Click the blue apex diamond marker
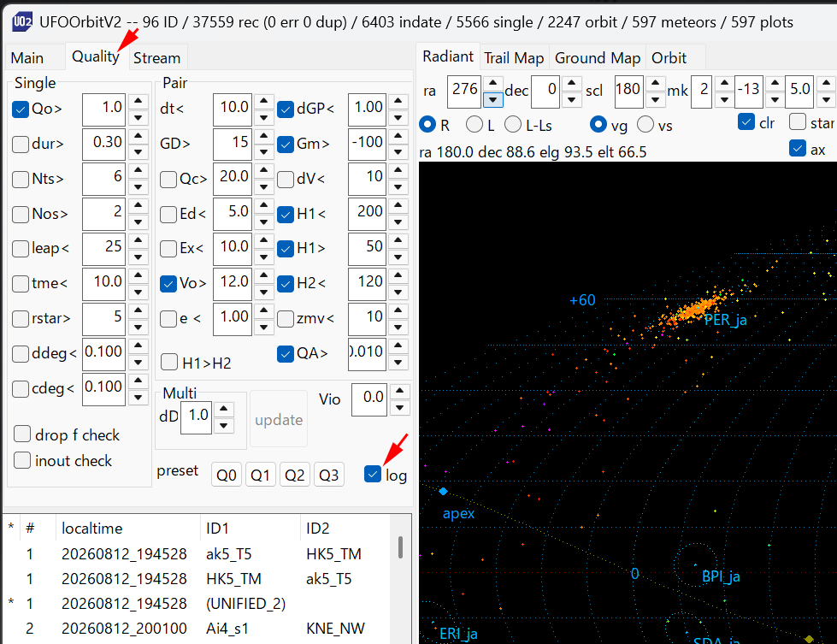Screen dimensions: 837x644 point(443,491)
